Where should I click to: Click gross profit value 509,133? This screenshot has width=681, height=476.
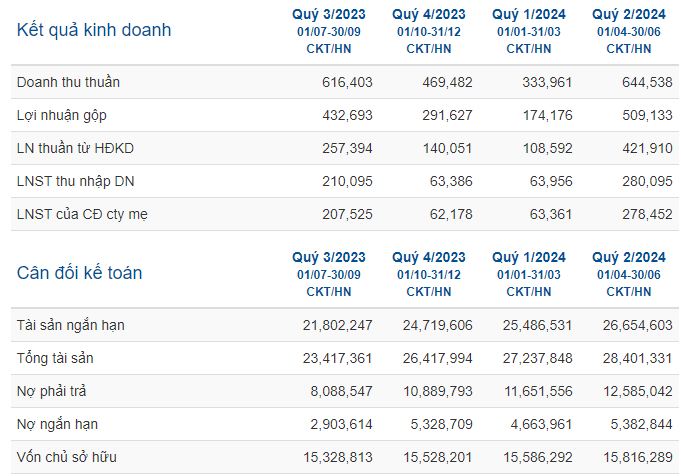pos(647,116)
